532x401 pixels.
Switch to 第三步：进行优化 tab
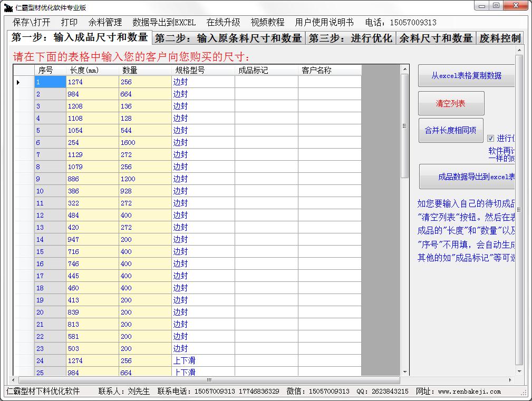click(x=350, y=38)
